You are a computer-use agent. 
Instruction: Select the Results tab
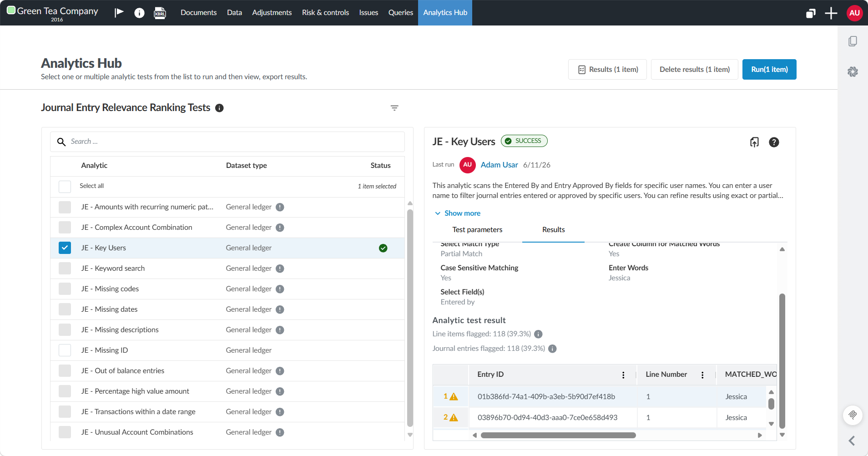point(553,230)
